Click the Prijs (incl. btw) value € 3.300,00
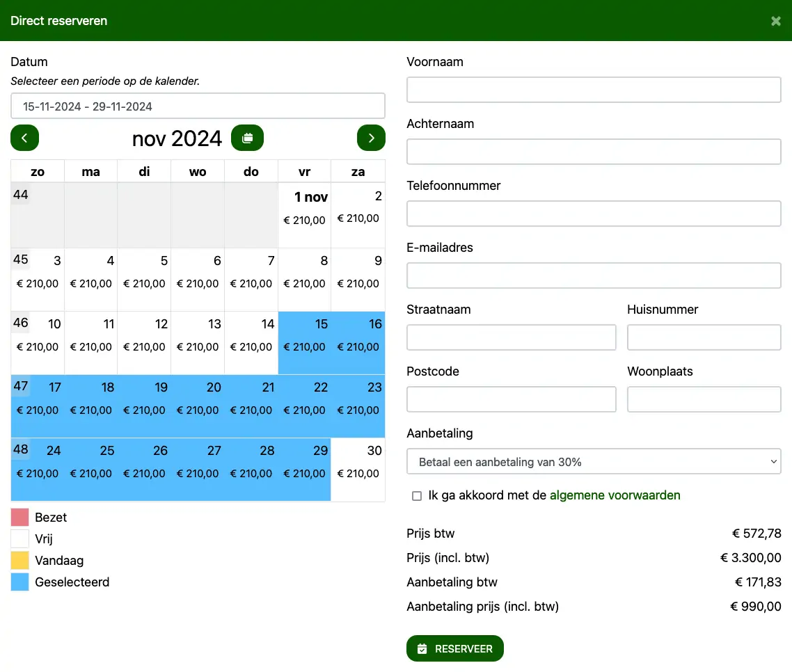The width and height of the screenshot is (792, 672). 750,558
